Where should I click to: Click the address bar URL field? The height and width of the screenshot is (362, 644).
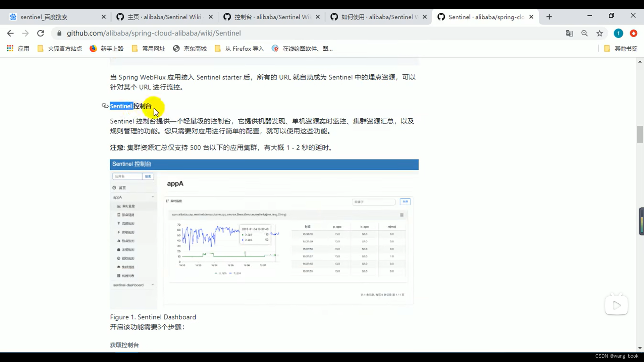(x=309, y=33)
